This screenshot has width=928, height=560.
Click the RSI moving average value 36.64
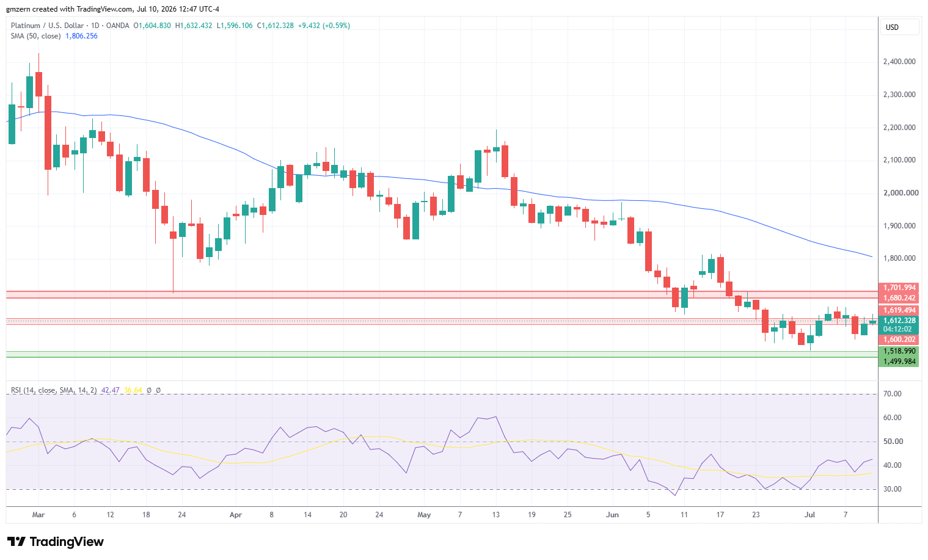tap(133, 390)
